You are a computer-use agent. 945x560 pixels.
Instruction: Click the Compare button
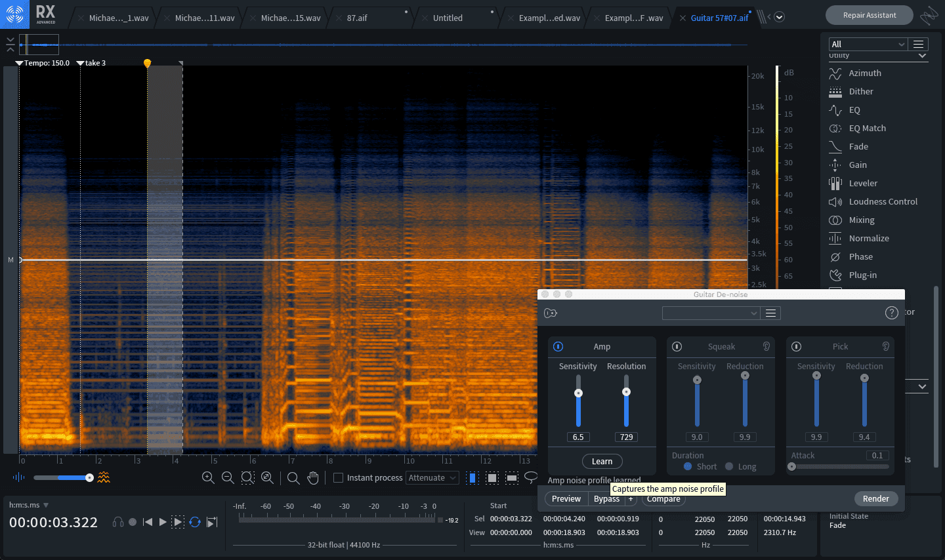663,499
